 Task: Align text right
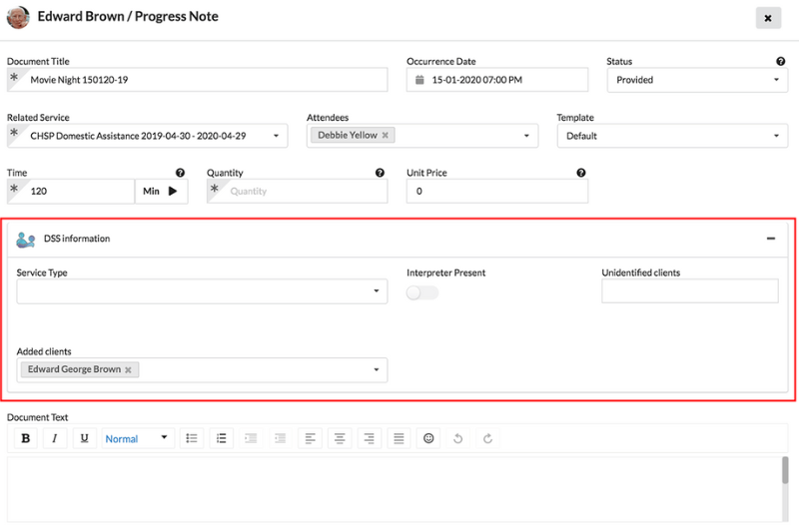click(369, 438)
